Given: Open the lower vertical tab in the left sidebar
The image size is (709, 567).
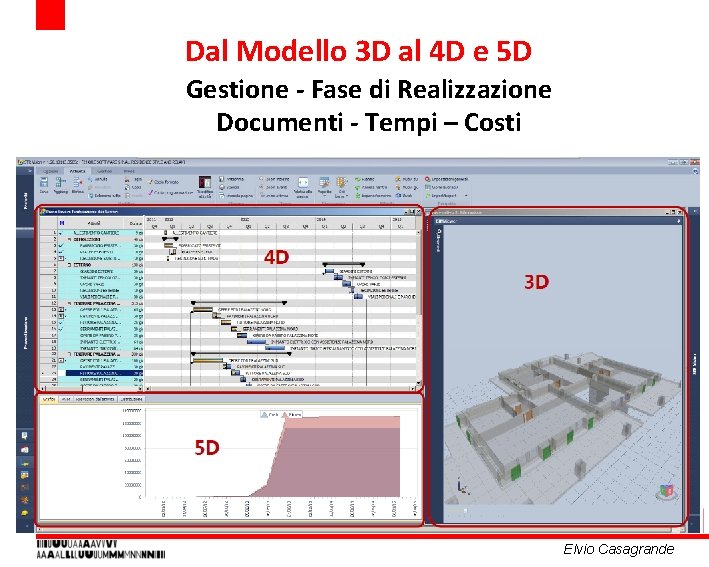Looking at the screenshot, I should pos(25,332).
